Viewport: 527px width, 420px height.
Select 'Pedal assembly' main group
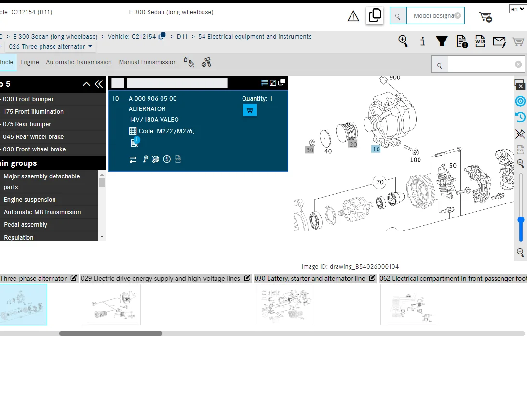click(x=49, y=225)
